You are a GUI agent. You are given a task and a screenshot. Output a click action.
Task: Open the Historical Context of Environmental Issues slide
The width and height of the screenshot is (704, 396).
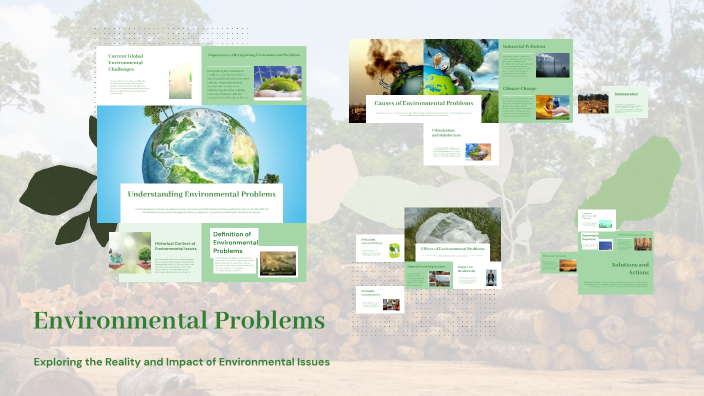pos(155,252)
